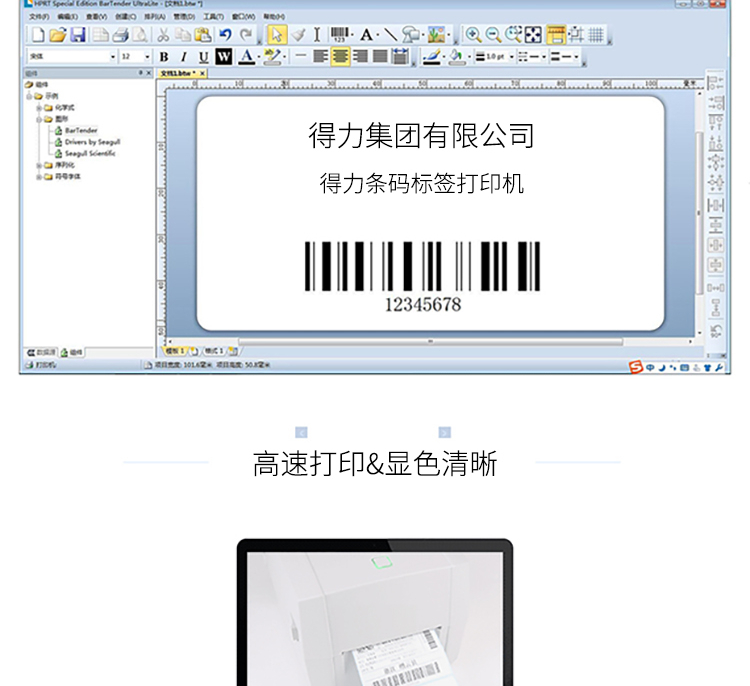
Task: Open the menu bar item marked (T)
Action: click(x=213, y=17)
